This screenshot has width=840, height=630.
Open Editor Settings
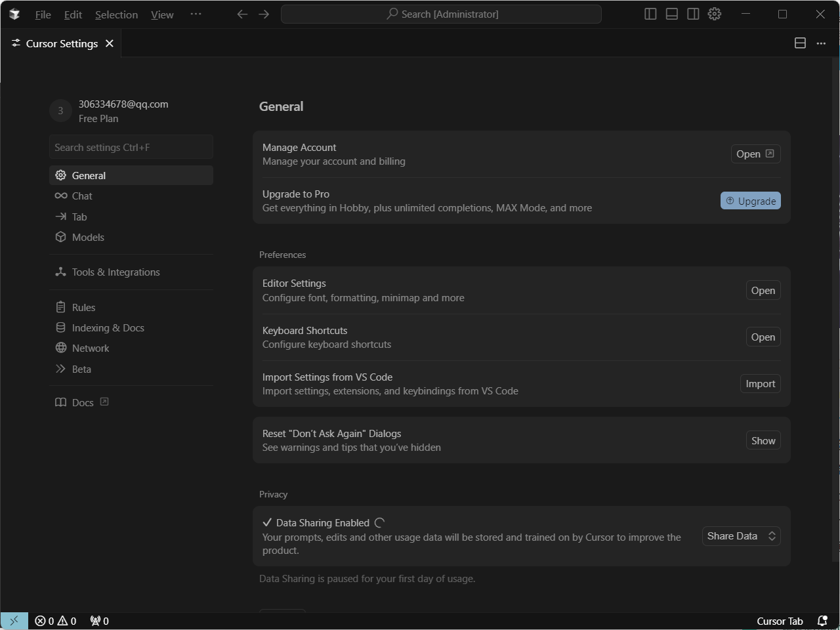[x=763, y=290]
